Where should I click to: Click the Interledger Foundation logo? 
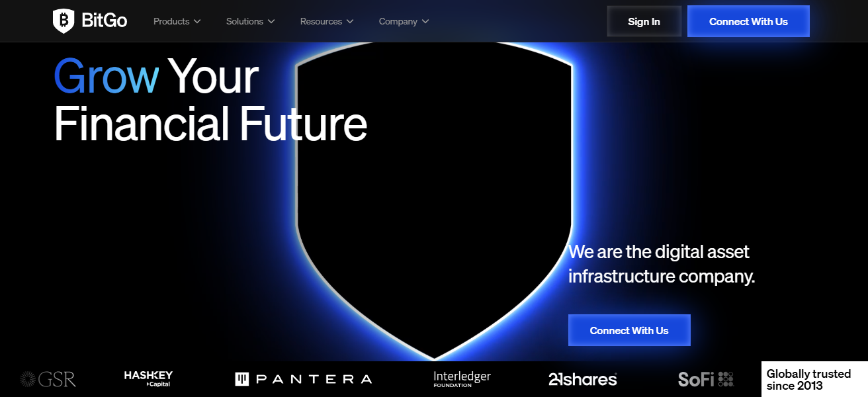(x=462, y=379)
